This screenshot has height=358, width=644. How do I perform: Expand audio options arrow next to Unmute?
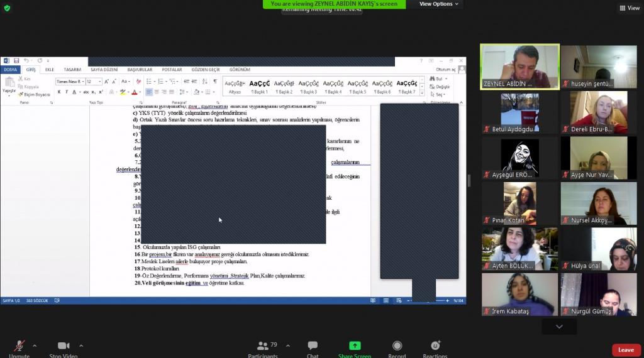tap(35, 345)
